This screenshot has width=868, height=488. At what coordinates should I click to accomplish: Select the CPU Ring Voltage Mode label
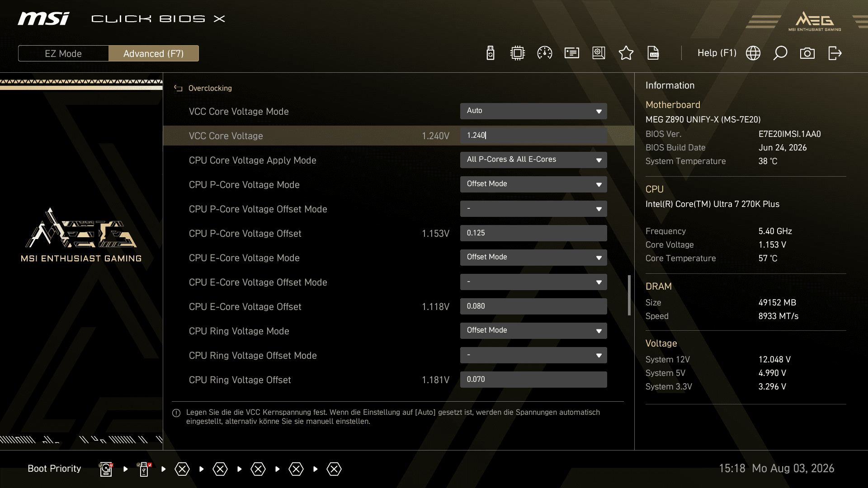(x=239, y=331)
